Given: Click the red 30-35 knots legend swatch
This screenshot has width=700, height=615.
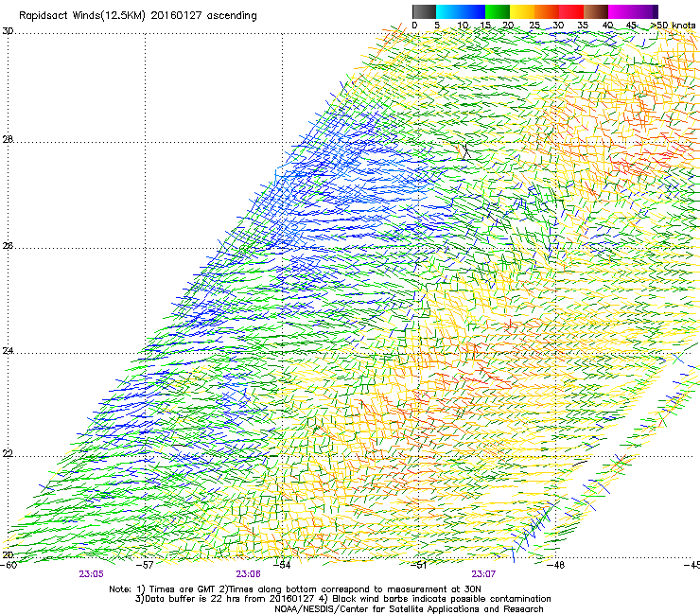Looking at the screenshot, I should (x=571, y=11).
